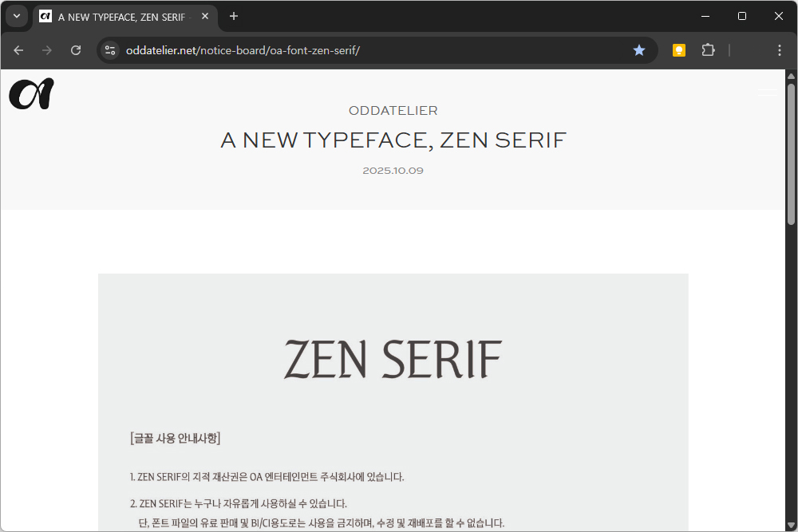Click the line starting 단, 폰트 파일의 유료 판매
The width and height of the screenshot is (798, 532).
point(321,523)
